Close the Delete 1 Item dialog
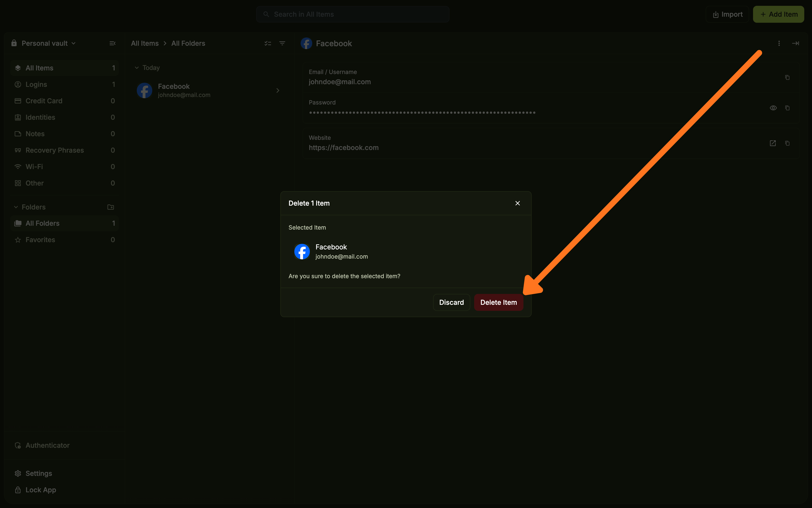 click(517, 203)
